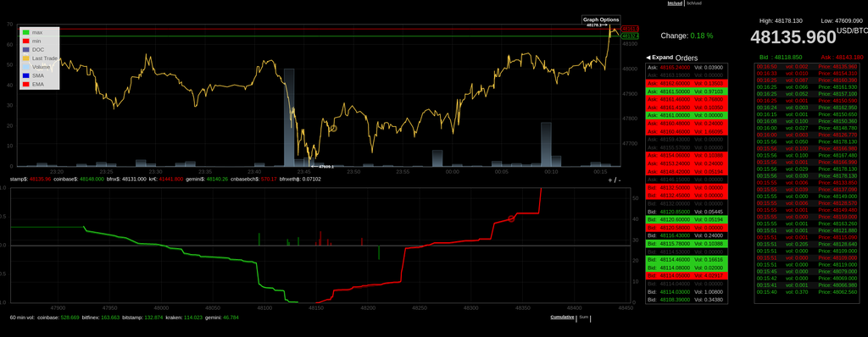Select the Ask 48165.24000 order row
This screenshot has width=868, height=337.
pyautogui.click(x=687, y=67)
